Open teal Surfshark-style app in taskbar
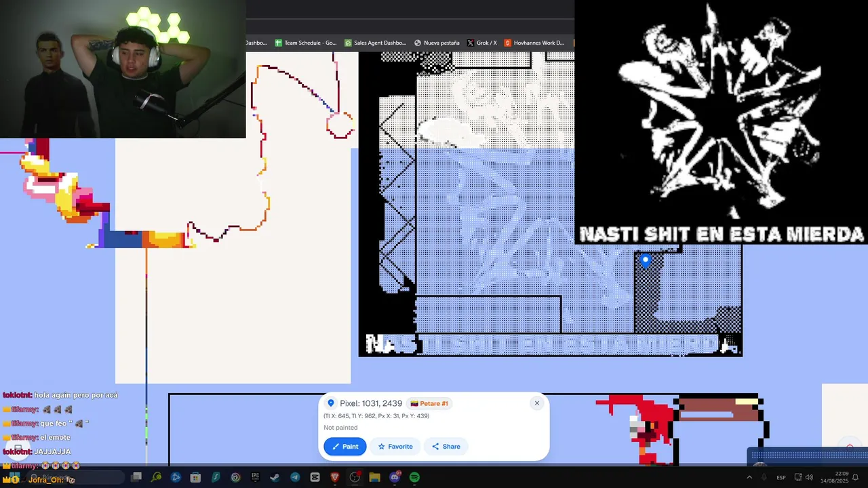This screenshot has width=868, height=488. [x=216, y=477]
